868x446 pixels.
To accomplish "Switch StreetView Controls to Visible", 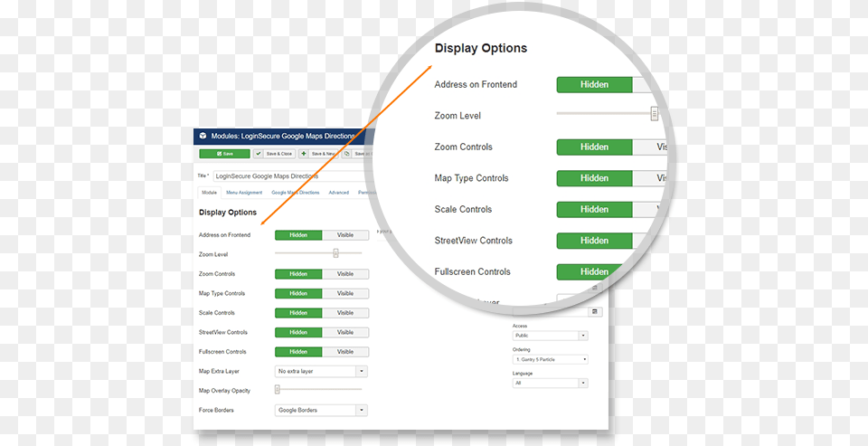I will coord(345,332).
